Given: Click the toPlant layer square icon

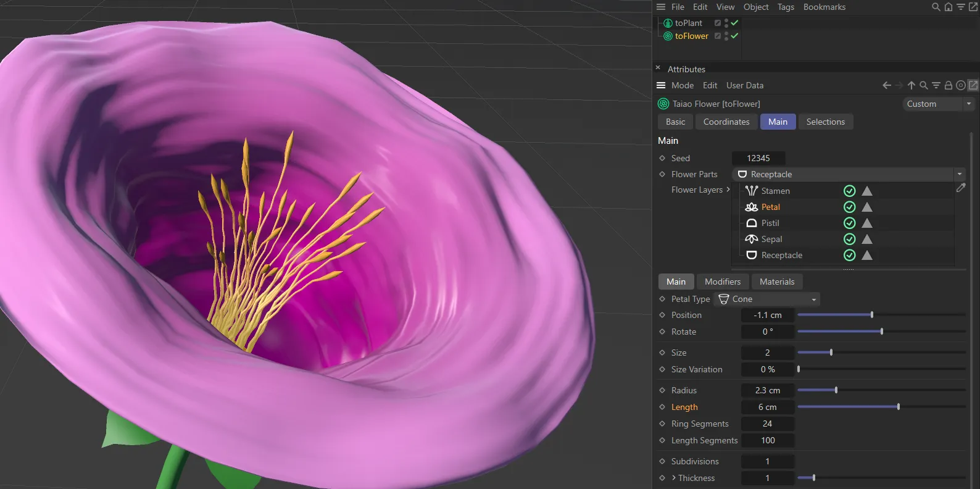Looking at the screenshot, I should pos(718,23).
